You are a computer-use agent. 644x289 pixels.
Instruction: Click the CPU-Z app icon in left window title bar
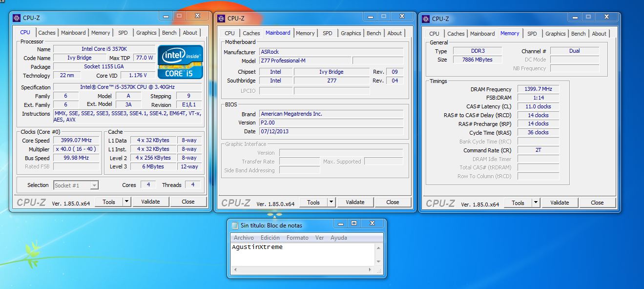tap(16, 18)
